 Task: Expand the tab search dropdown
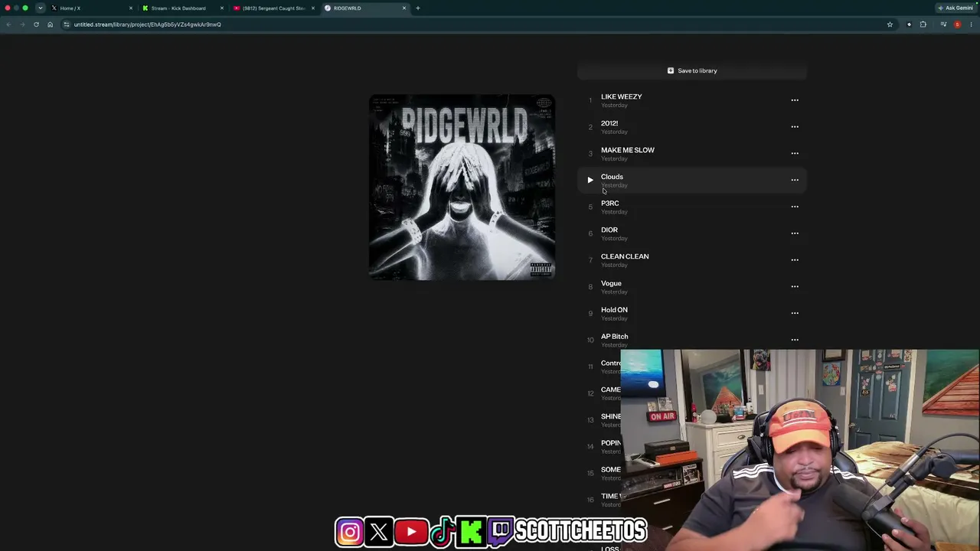click(x=41, y=8)
